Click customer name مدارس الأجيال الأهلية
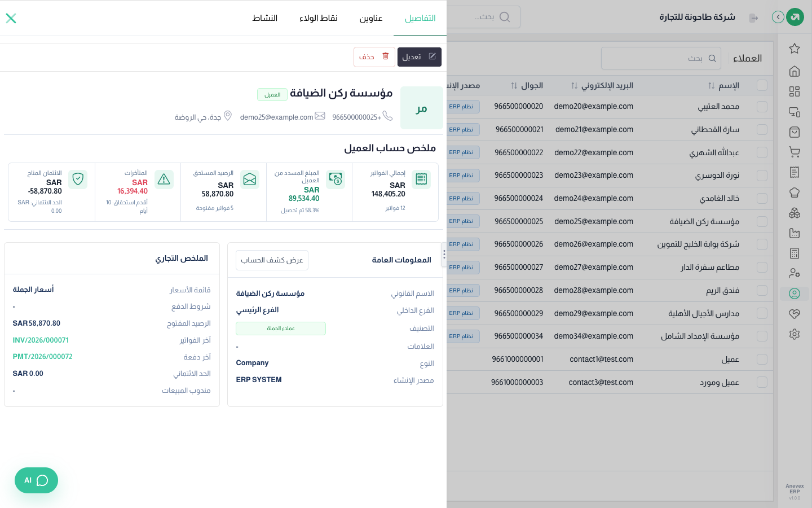The width and height of the screenshot is (812, 508). tap(704, 313)
